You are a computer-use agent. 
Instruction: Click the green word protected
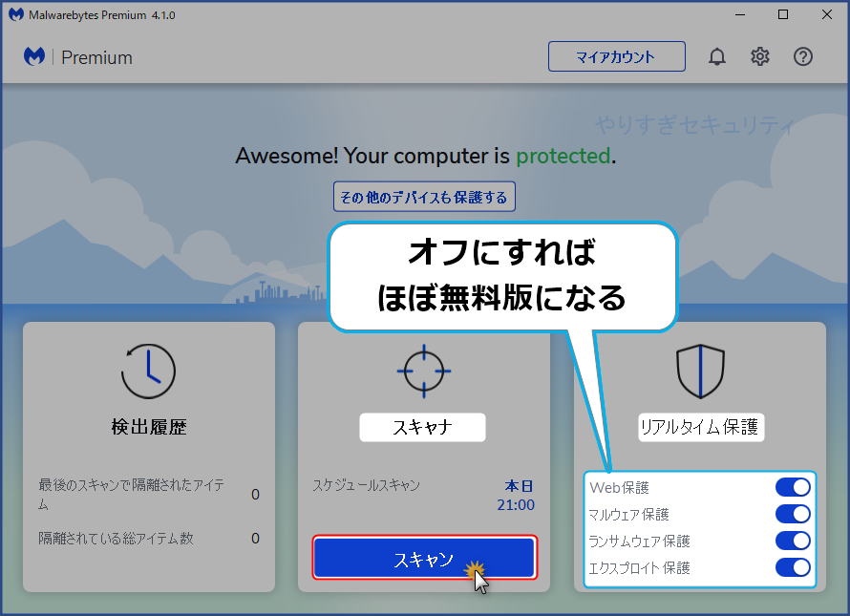point(563,157)
